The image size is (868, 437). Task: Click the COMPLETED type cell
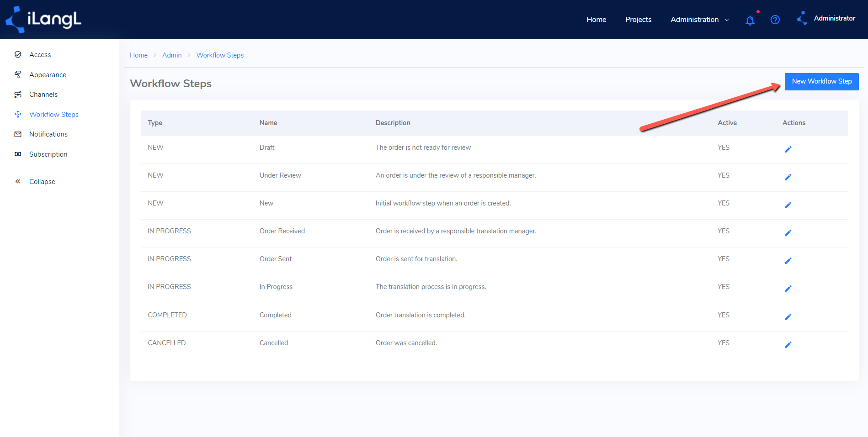point(167,315)
